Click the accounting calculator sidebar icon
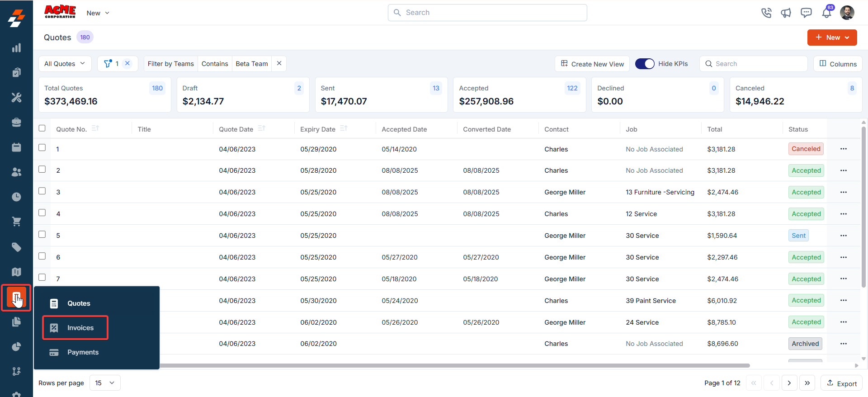The height and width of the screenshot is (397, 868). [x=16, y=297]
